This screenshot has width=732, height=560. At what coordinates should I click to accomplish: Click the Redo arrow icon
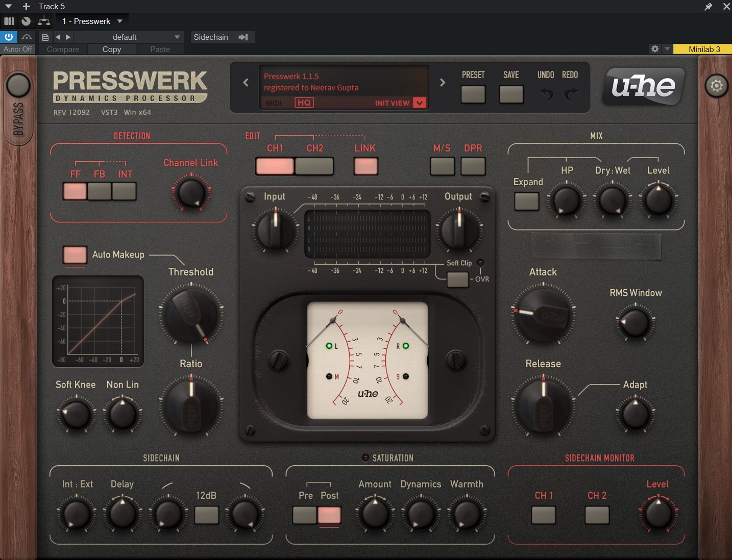[571, 94]
